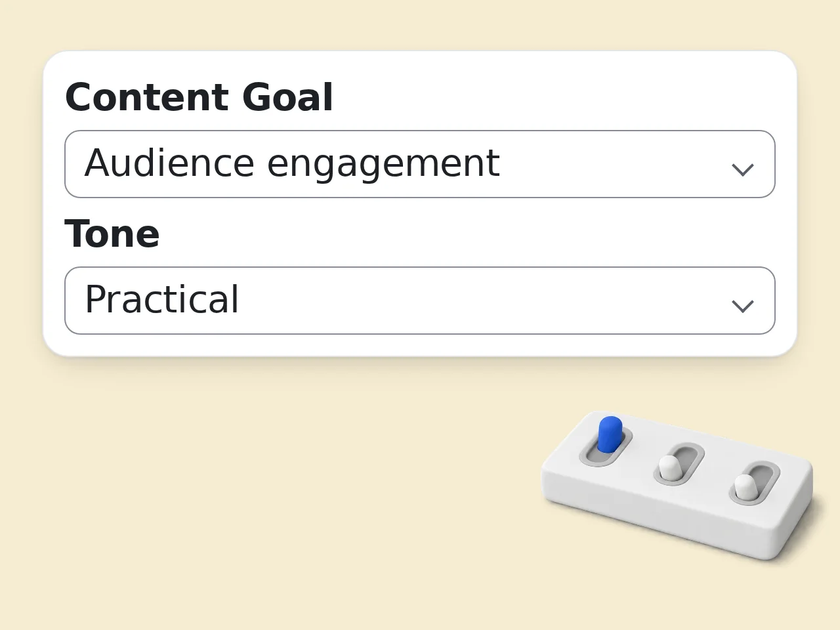Click the chevron beside Practical
The image size is (840, 630).
click(742, 306)
